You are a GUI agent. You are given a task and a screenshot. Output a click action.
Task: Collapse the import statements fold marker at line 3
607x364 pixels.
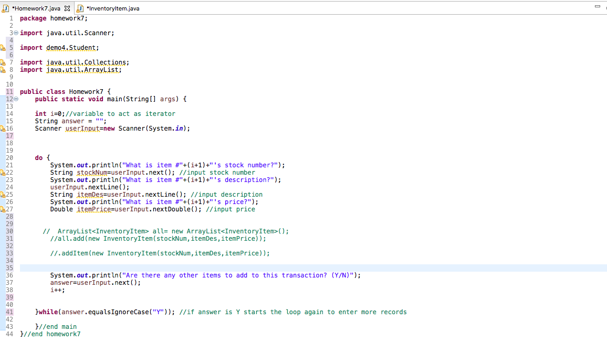click(x=16, y=33)
